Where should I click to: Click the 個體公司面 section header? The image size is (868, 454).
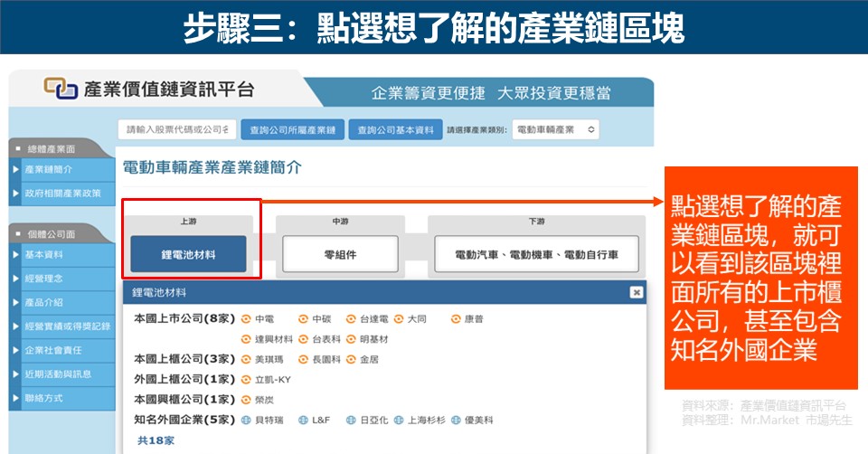tap(52, 234)
